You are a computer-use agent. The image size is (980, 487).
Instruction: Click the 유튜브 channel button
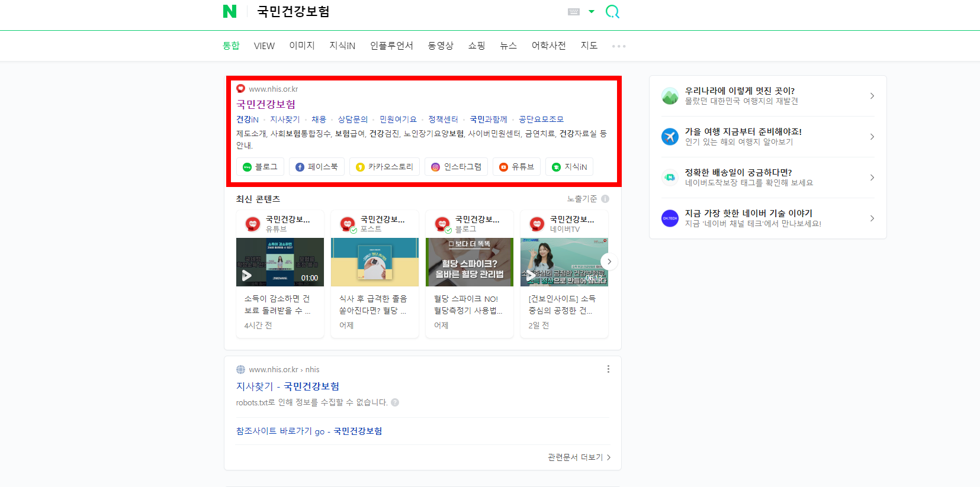[516, 167]
